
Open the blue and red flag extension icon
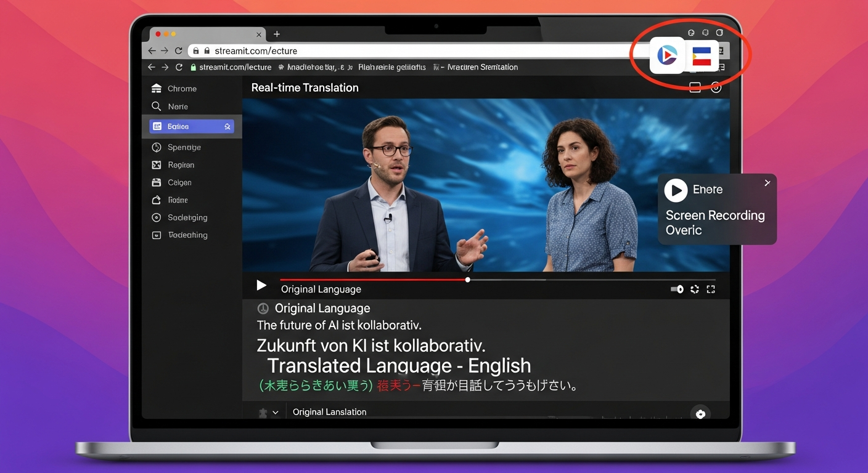pyautogui.click(x=702, y=56)
